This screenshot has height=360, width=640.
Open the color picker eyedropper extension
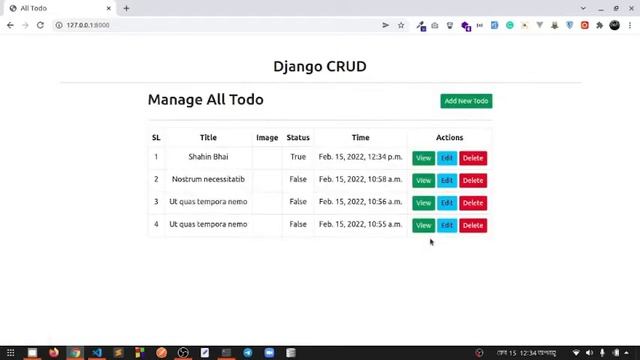421,26
